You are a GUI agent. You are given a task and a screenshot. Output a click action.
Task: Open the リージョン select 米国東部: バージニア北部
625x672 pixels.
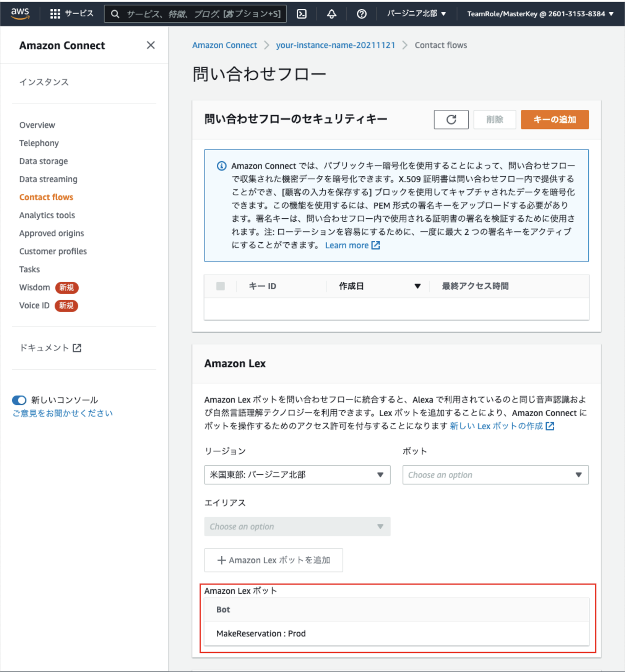[x=297, y=475]
